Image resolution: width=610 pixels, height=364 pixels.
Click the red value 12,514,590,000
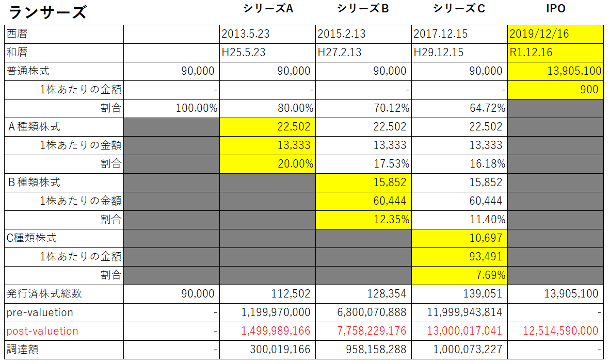pyautogui.click(x=555, y=332)
